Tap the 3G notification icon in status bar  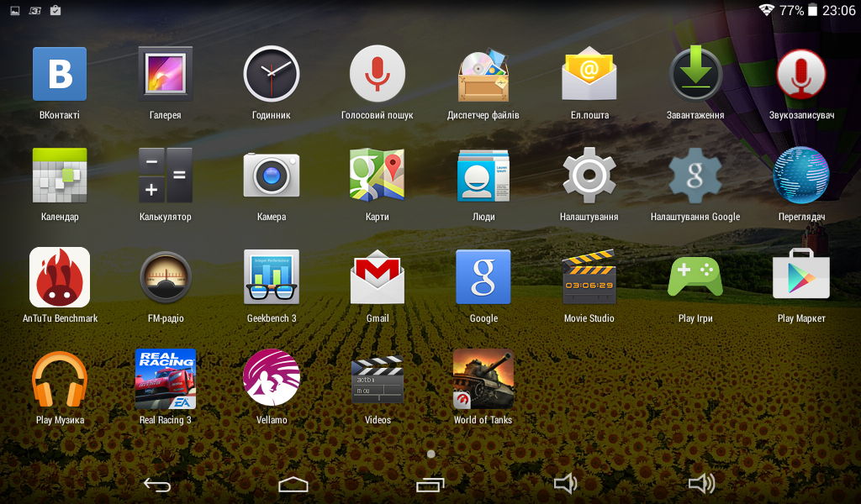35,10
